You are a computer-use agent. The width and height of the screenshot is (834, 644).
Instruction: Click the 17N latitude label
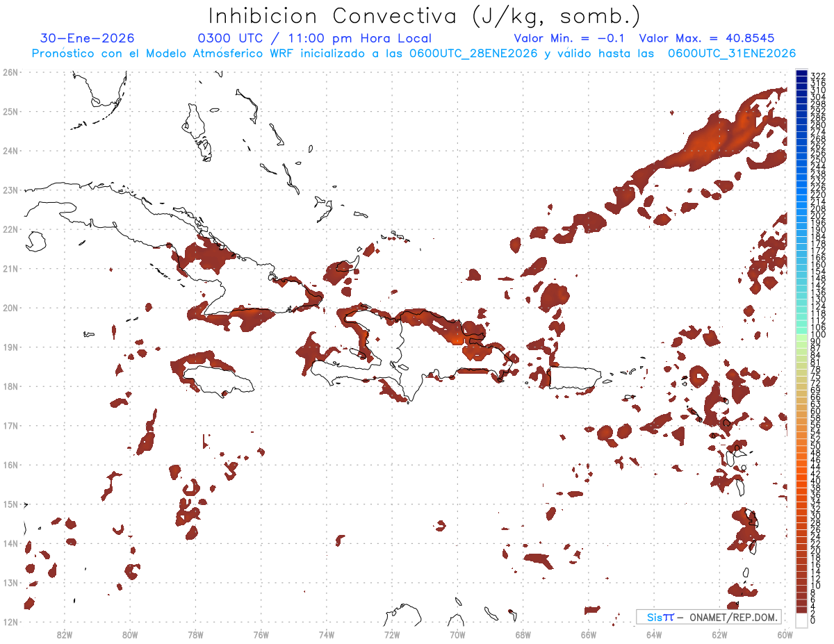click(x=10, y=425)
